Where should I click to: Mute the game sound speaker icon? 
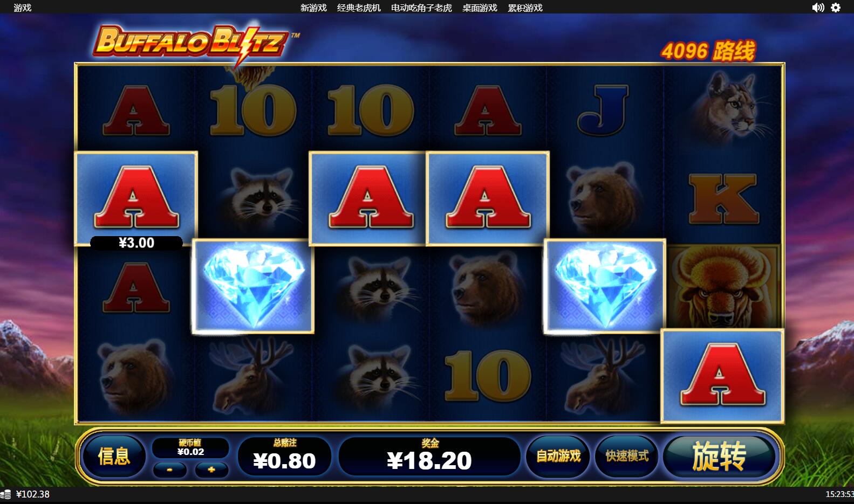tap(818, 8)
